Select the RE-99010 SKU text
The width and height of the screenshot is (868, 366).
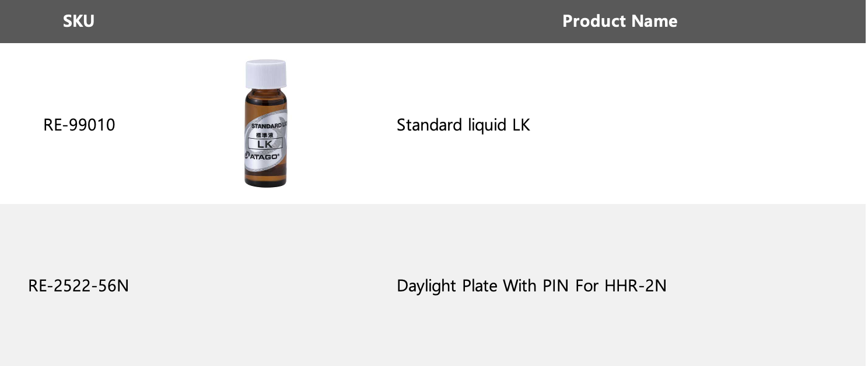coord(79,125)
